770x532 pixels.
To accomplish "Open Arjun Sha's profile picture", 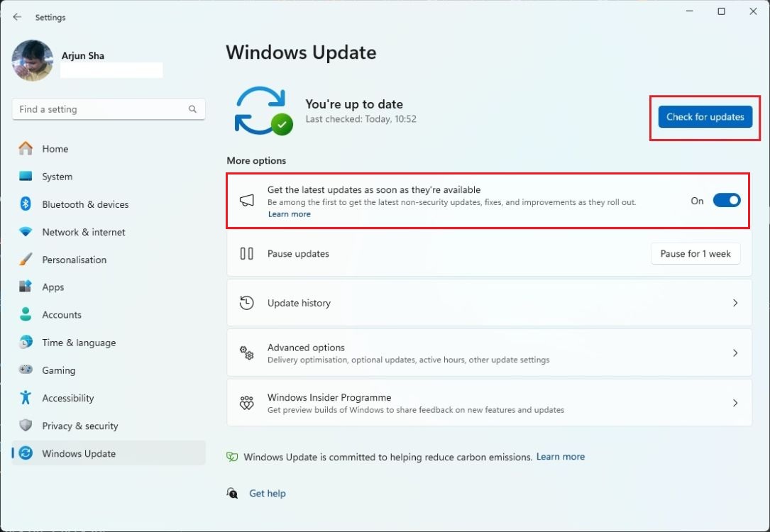I will [32, 60].
